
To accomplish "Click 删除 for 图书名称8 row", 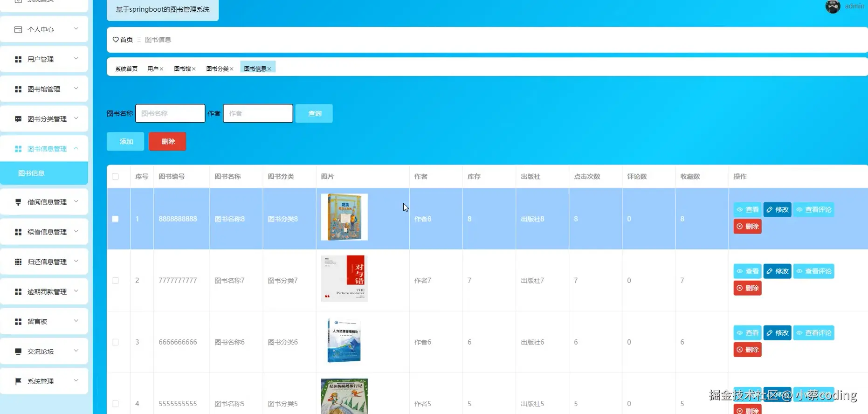I will [x=747, y=227].
